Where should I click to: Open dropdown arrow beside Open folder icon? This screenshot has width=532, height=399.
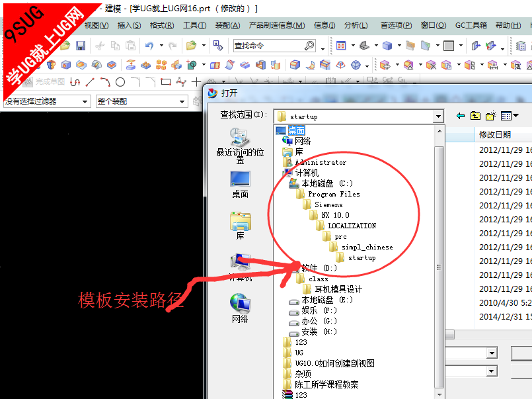204,46
